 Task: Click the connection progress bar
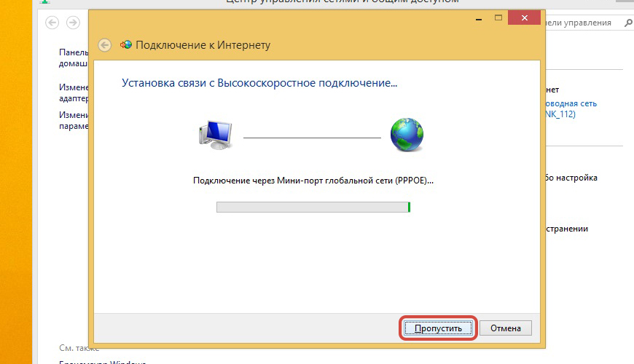coord(313,207)
